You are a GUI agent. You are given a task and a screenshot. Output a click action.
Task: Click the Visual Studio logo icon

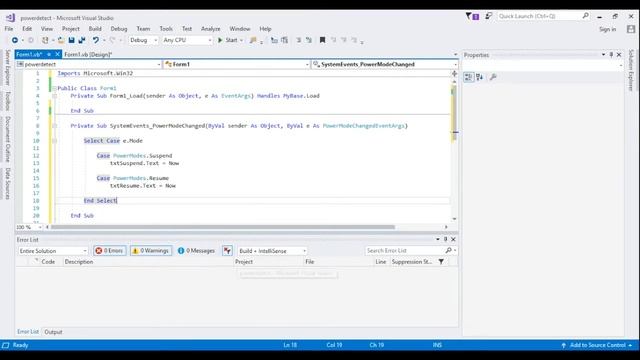(10, 18)
